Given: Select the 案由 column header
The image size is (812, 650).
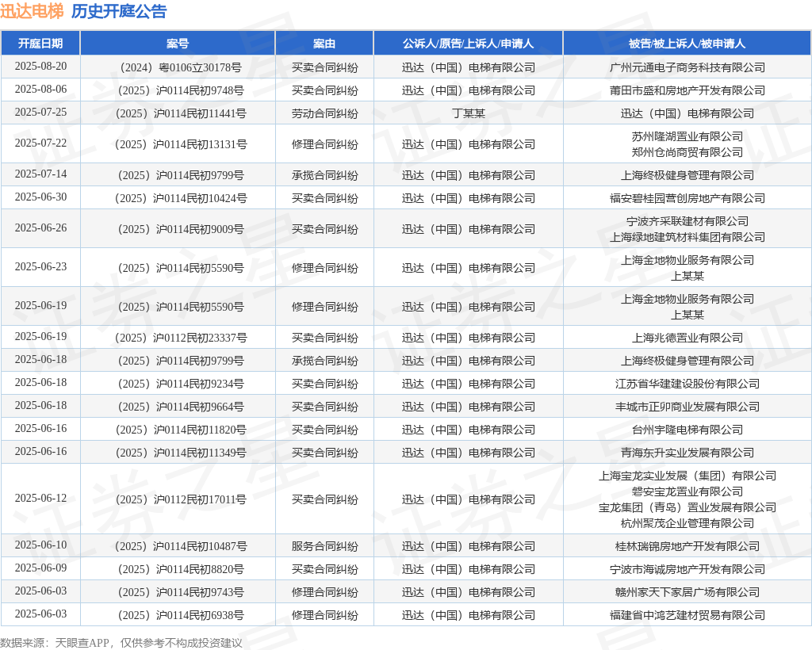Looking at the screenshot, I should [324, 44].
